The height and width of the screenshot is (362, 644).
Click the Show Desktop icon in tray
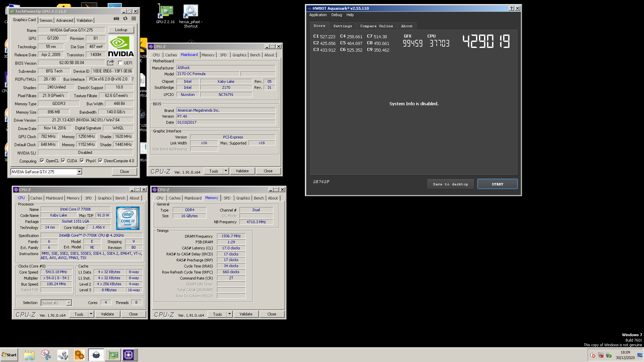pyautogui.click(x=640, y=355)
